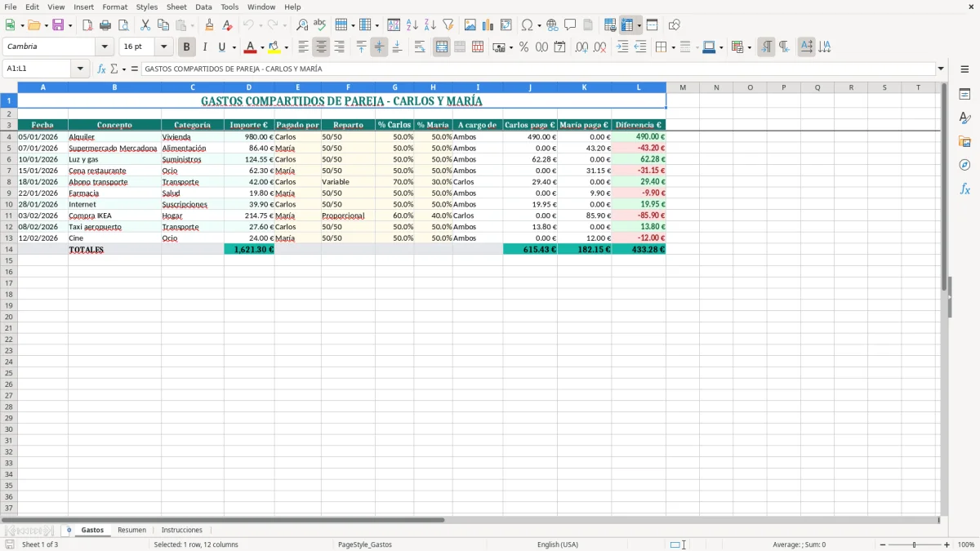Adjust the status bar zoom slider

[x=915, y=544]
